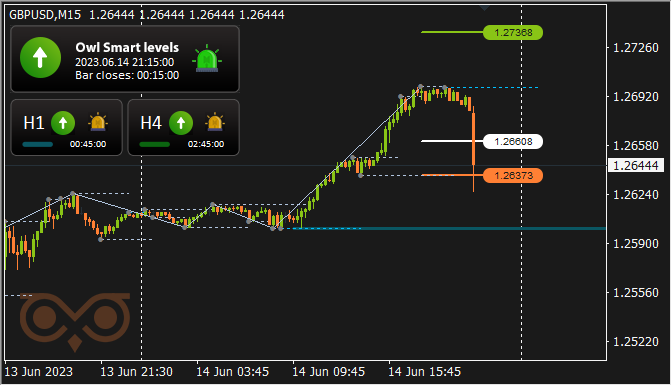Click the Owl Smart levels title
The height and width of the screenshot is (386, 672).
127,48
